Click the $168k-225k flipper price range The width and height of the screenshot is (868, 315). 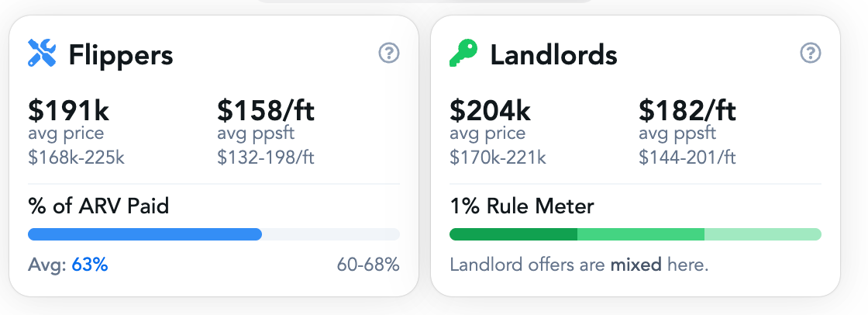click(x=77, y=157)
